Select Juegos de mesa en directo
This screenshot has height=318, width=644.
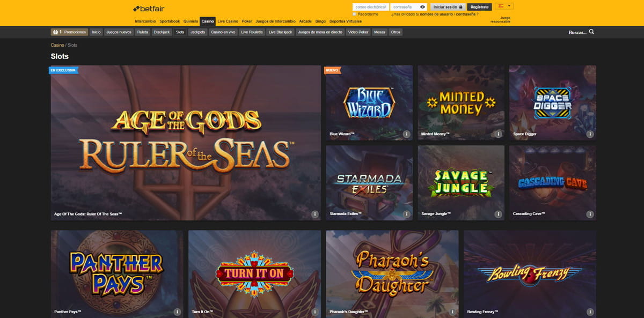tap(320, 32)
